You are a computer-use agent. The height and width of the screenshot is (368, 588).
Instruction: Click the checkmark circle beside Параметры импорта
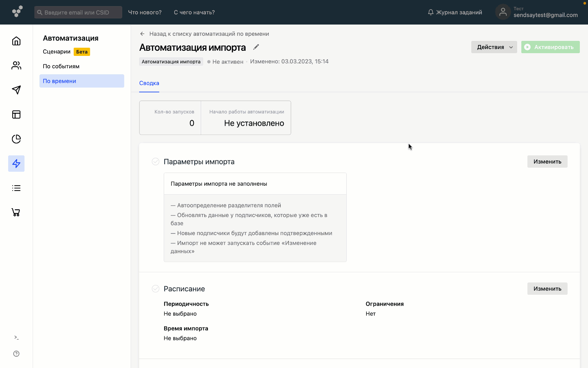[156, 162]
